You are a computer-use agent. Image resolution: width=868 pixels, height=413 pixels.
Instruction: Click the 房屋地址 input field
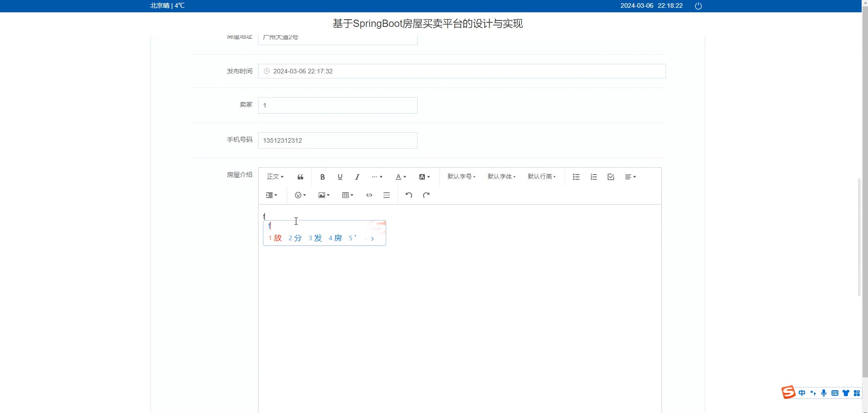338,40
